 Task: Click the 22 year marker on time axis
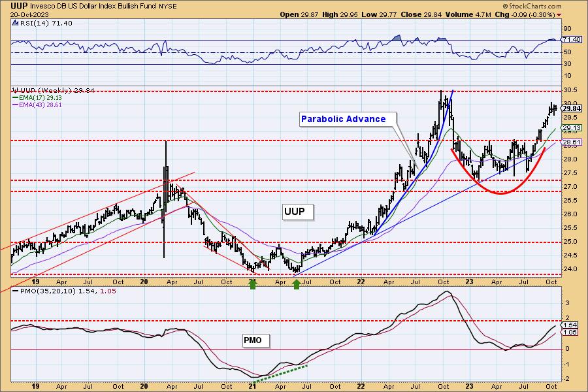pyautogui.click(x=361, y=282)
